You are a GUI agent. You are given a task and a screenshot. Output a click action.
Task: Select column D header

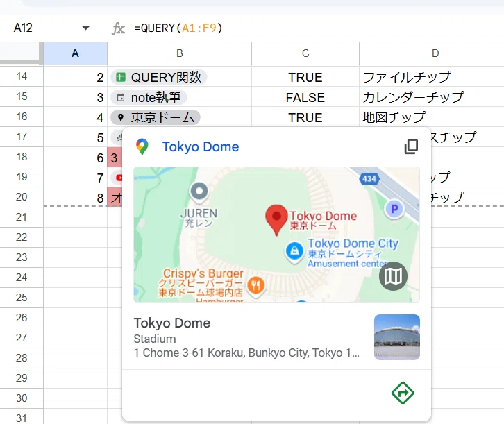point(432,53)
